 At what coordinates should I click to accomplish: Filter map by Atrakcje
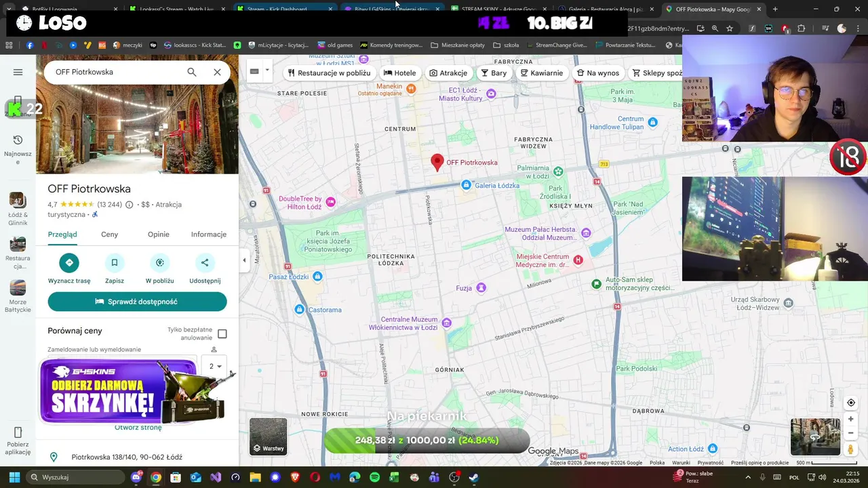448,73
